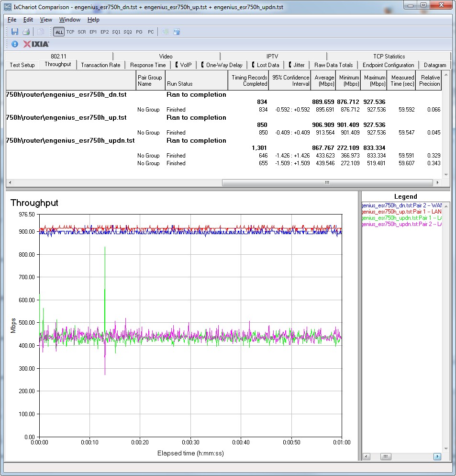Switch to the VoIP tab
The height and width of the screenshot is (476, 456).
(184, 65)
